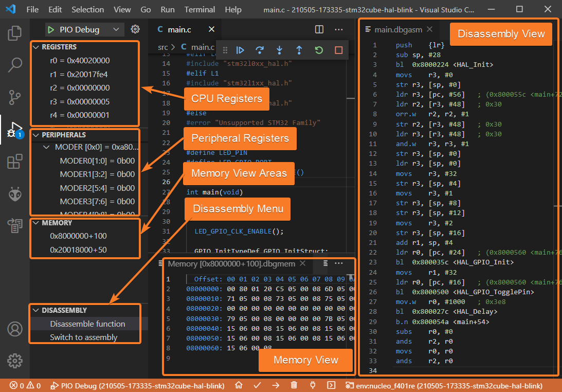Select register r4 = 0x00000001
Image resolution: width=562 pixels, height=392 pixels.
[x=80, y=115]
